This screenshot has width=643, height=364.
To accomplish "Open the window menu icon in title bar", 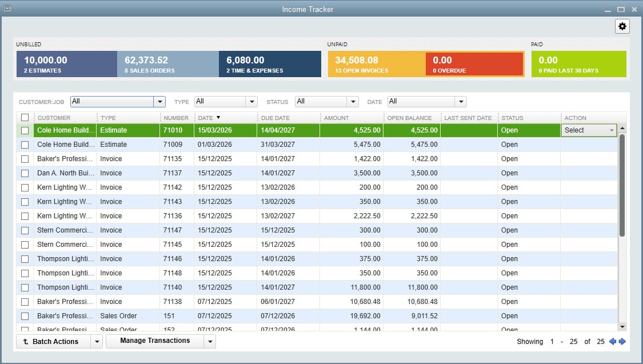I will point(7,9).
